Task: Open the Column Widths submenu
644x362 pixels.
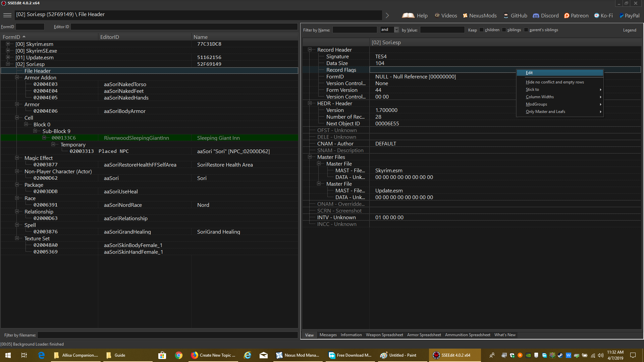Action: pyautogui.click(x=560, y=97)
